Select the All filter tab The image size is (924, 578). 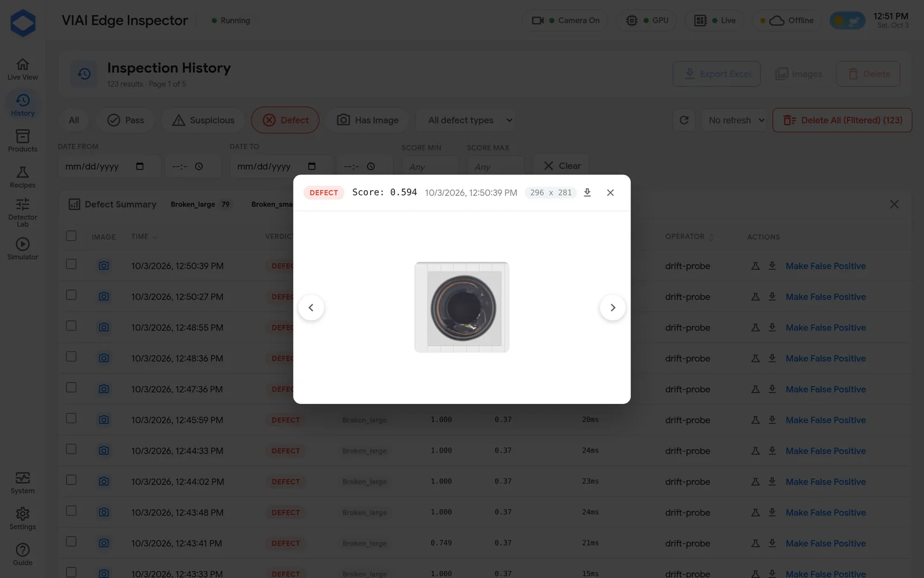(x=74, y=120)
